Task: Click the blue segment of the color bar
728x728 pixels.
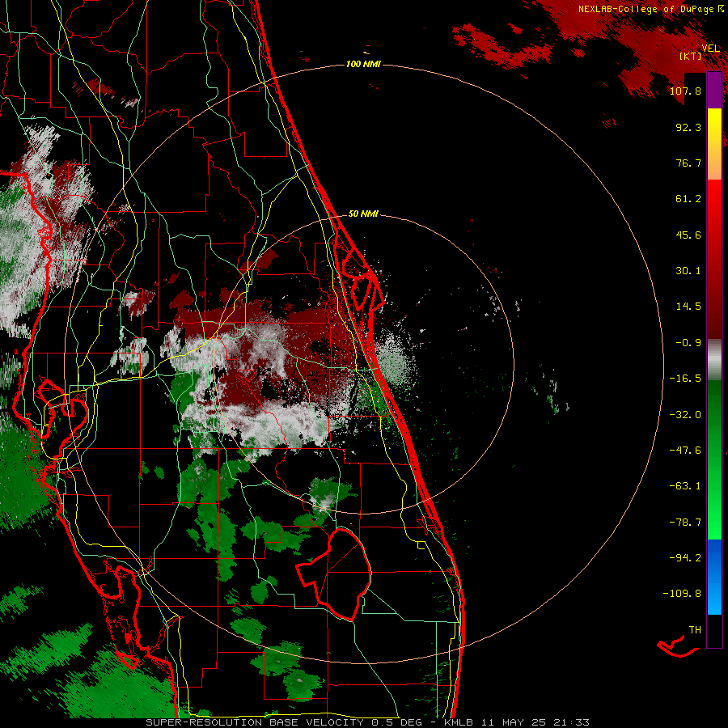Action: 714,576
